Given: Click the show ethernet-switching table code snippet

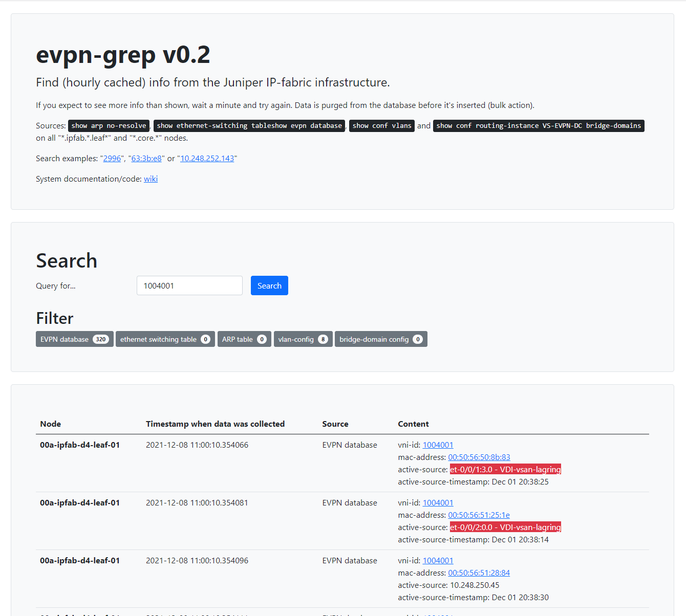Looking at the screenshot, I should click(249, 126).
